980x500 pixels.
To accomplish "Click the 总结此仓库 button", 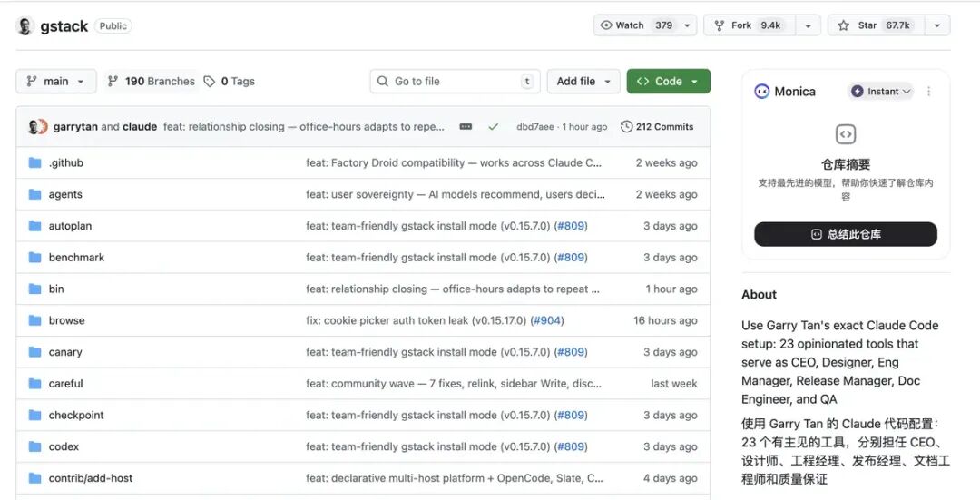I will click(x=846, y=234).
